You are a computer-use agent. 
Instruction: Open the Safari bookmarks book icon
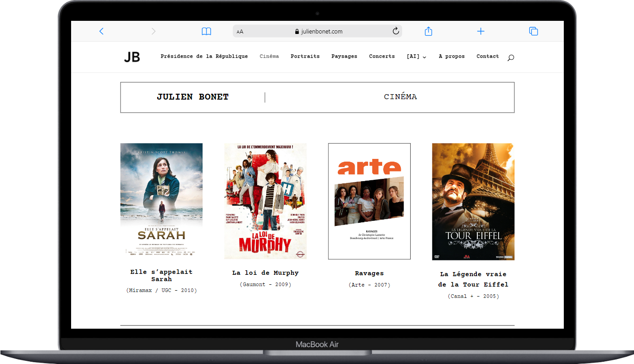(x=207, y=31)
